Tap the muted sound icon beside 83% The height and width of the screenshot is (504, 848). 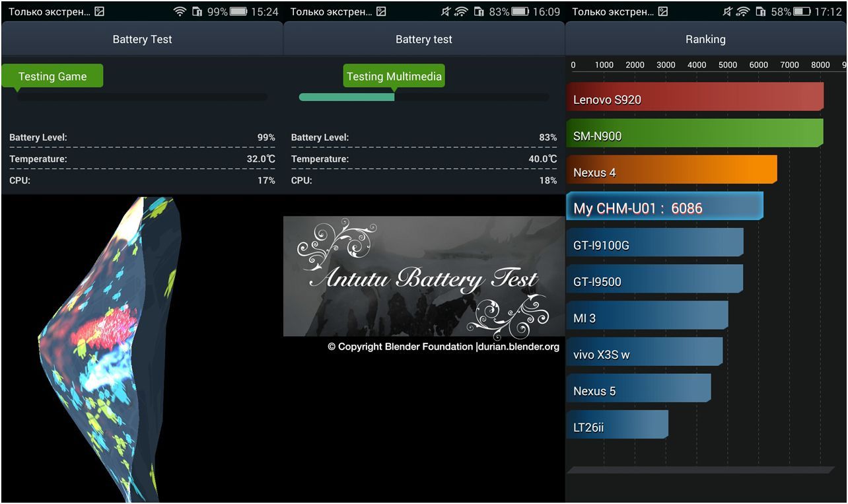(444, 12)
